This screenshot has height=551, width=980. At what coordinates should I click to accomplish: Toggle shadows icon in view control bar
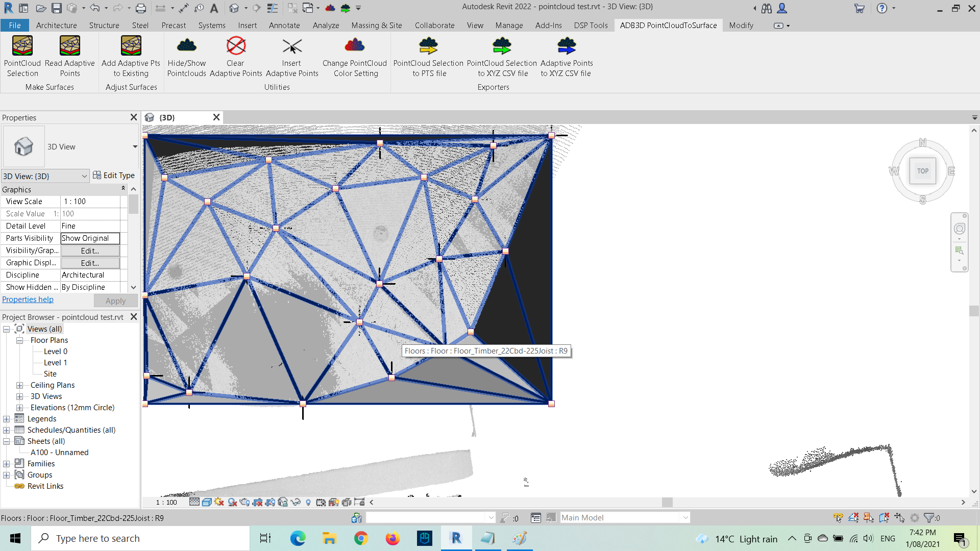click(x=232, y=503)
